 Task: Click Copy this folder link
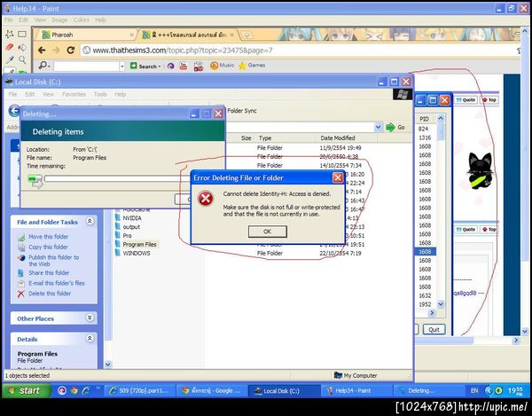point(48,247)
